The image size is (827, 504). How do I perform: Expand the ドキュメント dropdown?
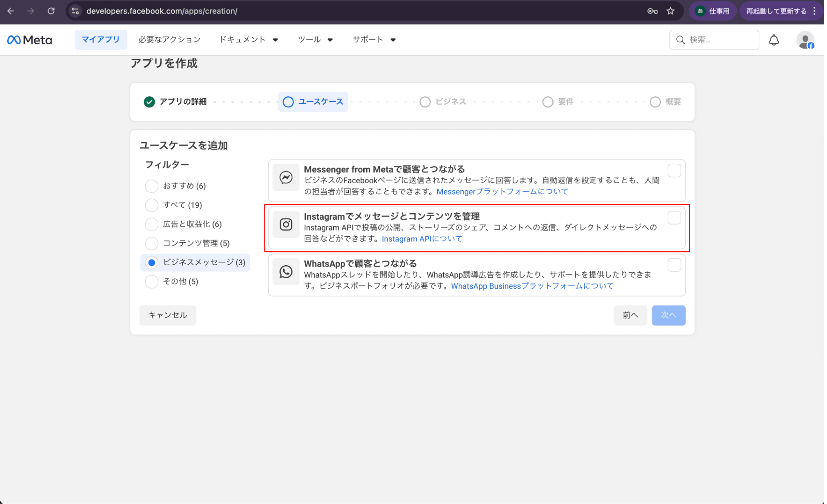click(x=249, y=40)
